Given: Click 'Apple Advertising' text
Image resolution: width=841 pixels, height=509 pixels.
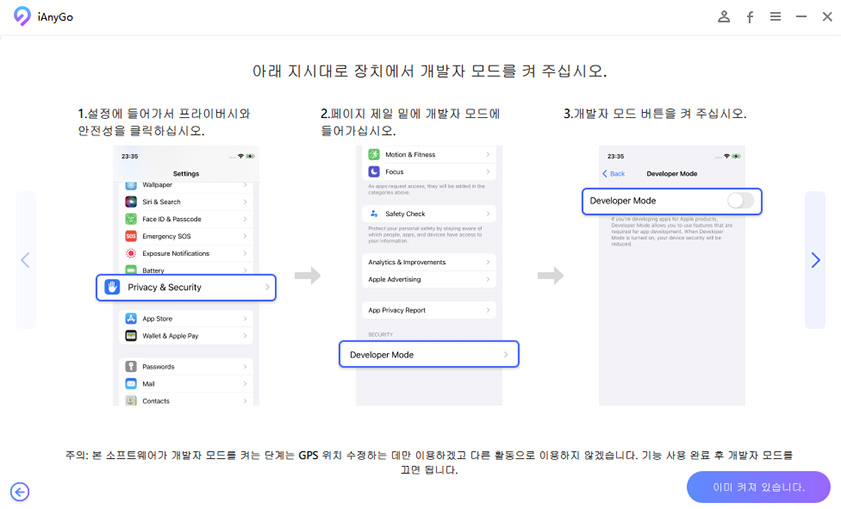Looking at the screenshot, I should pyautogui.click(x=394, y=279).
